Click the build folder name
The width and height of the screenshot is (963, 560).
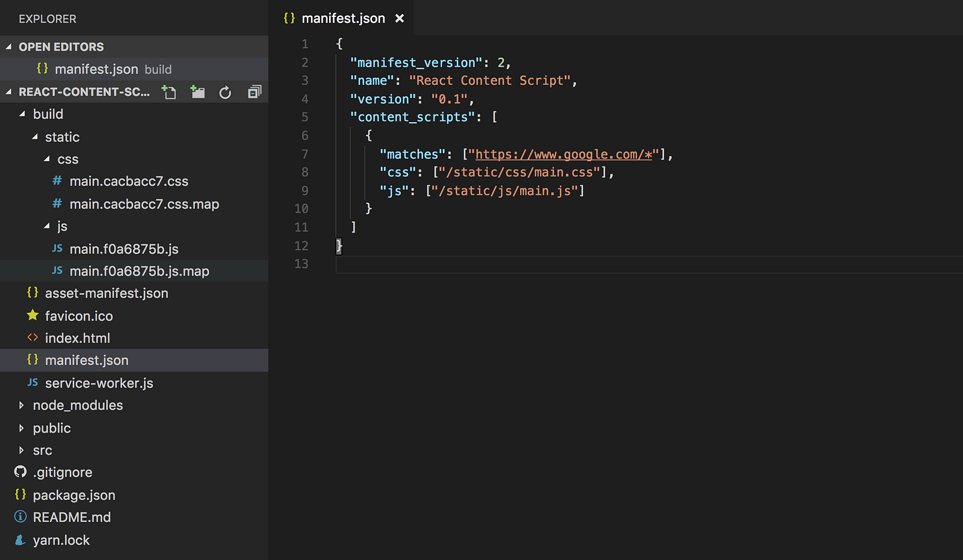click(48, 114)
